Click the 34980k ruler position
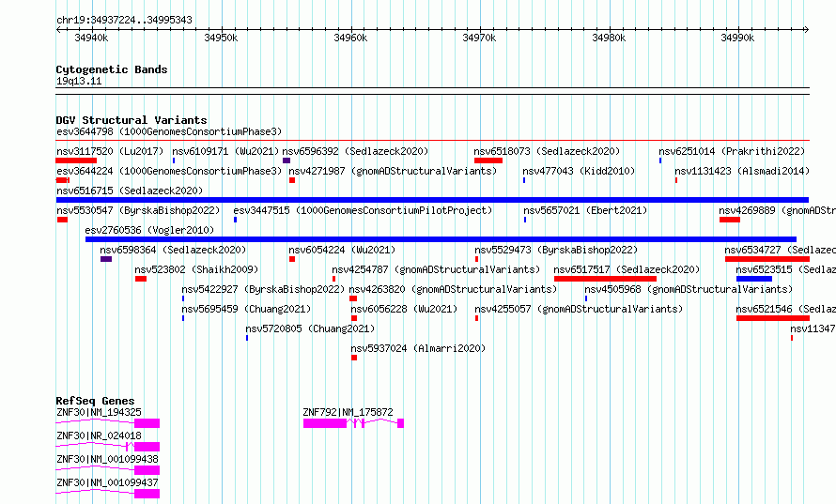 (x=610, y=38)
